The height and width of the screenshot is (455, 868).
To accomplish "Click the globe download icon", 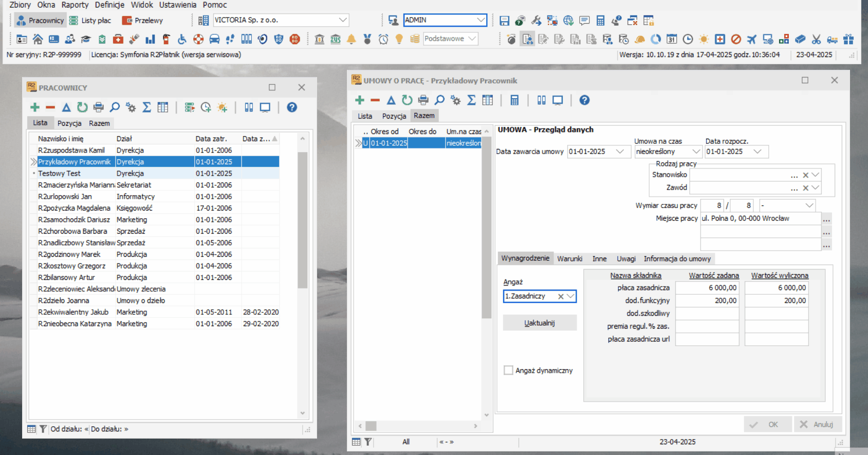I will click(568, 21).
